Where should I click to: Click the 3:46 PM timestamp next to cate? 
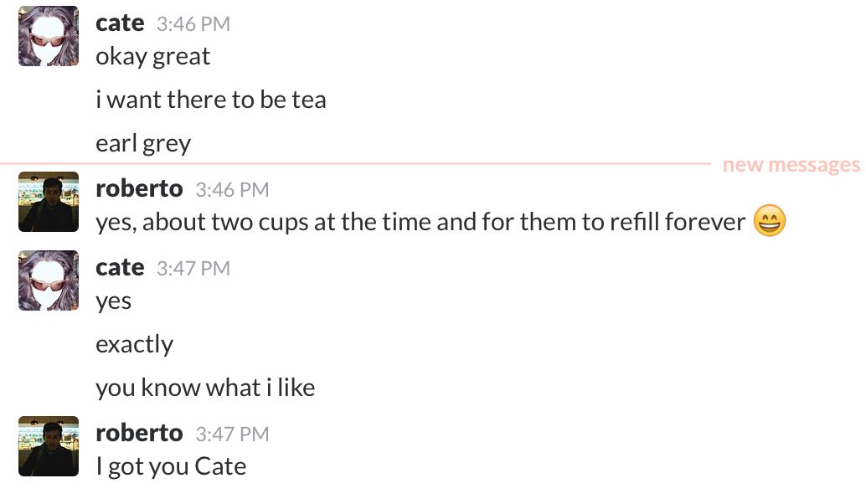click(x=193, y=24)
